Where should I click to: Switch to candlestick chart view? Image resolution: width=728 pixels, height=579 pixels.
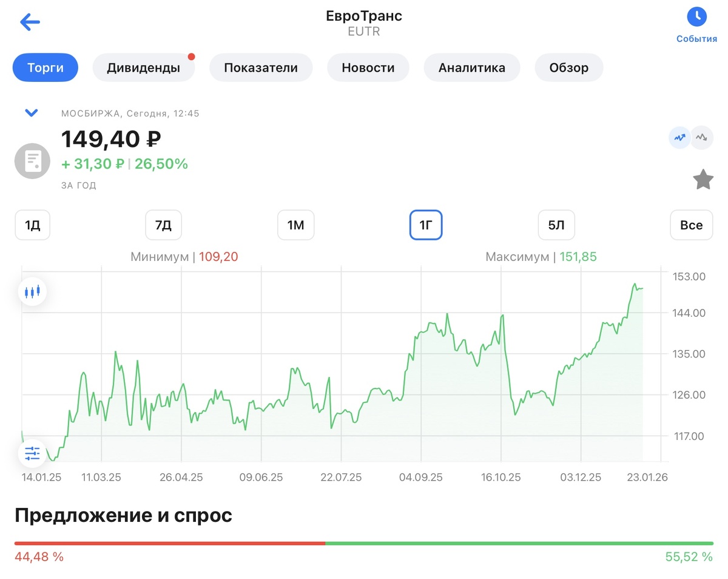[32, 292]
